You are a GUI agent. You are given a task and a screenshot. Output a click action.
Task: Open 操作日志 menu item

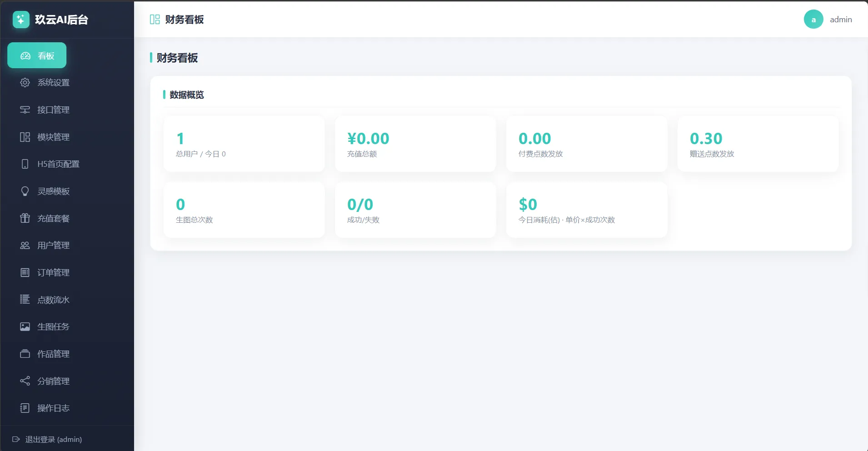pos(53,408)
